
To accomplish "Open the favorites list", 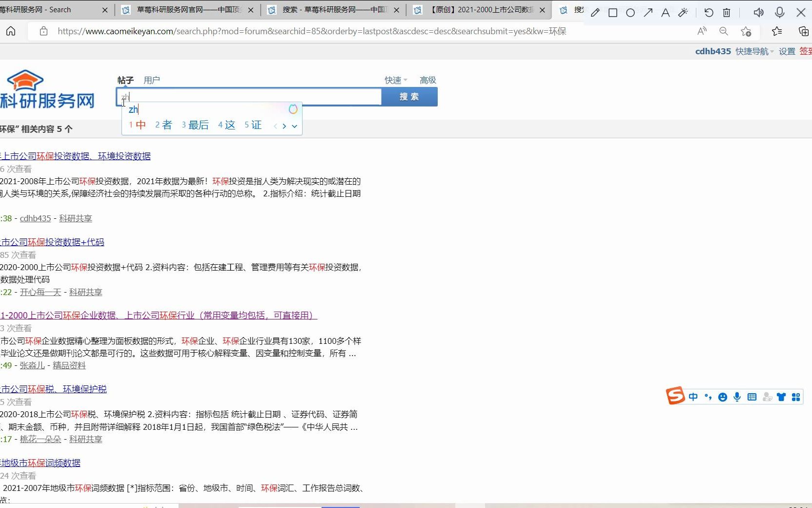I will click(777, 31).
